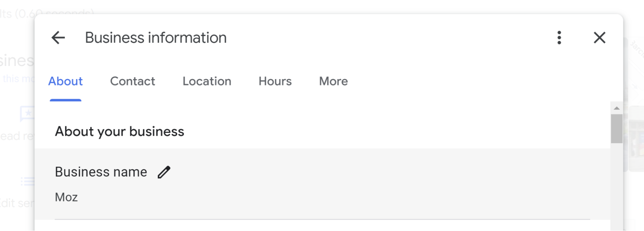Edit business name with pencil icon
Image resolution: width=644 pixels, height=231 pixels.
pos(164,172)
